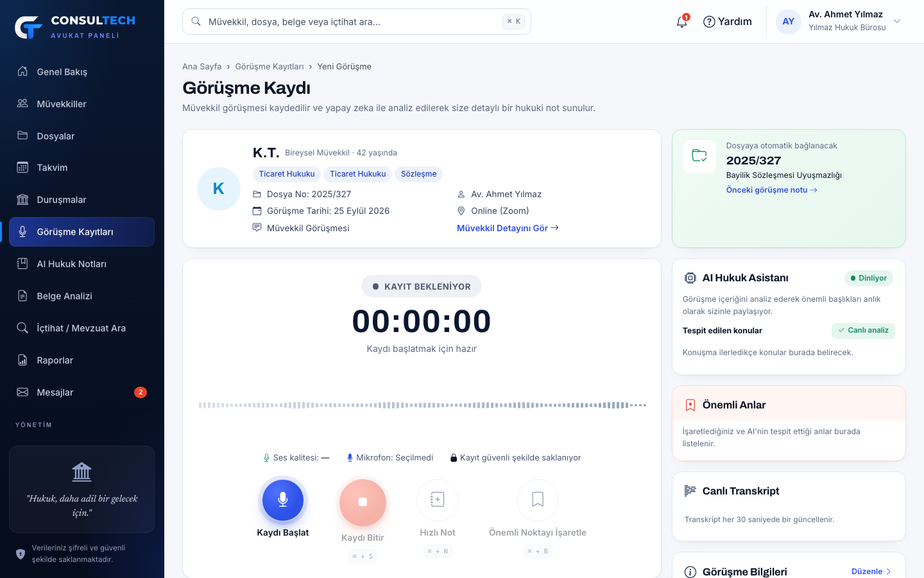
Task: Click the ConsulTech logo
Action: (75, 26)
